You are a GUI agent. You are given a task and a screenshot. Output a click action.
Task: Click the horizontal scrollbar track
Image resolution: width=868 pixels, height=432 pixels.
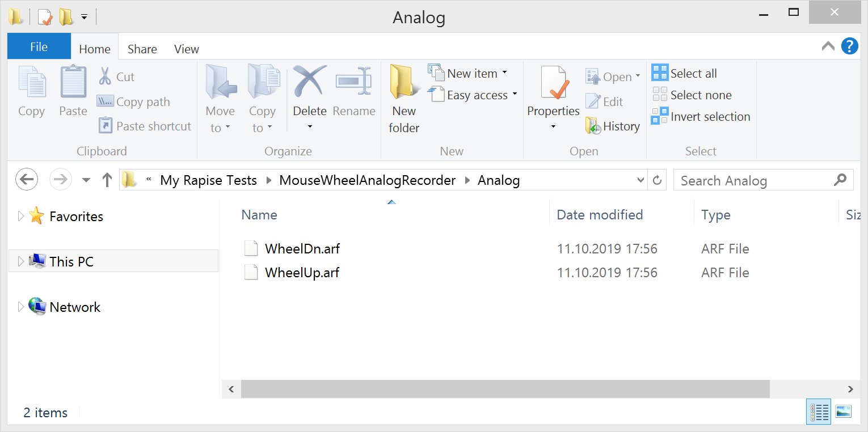coord(806,389)
